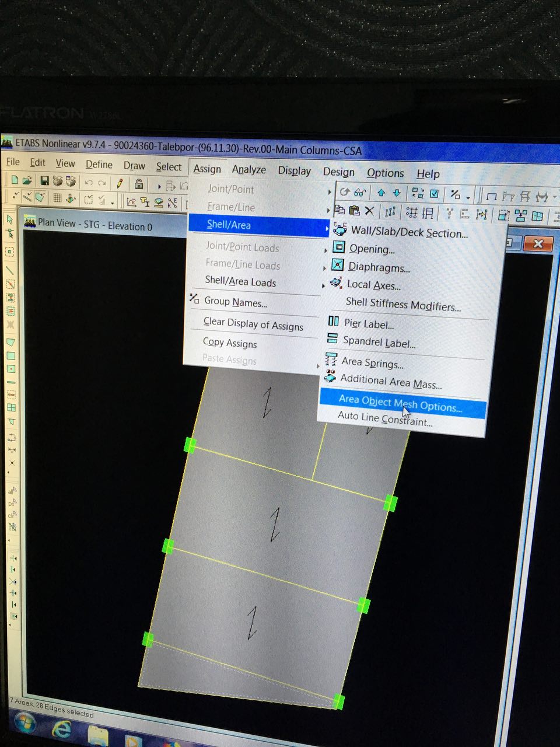Viewport: 560px width, 747px height.
Task: Open the File menu
Action: (13, 162)
